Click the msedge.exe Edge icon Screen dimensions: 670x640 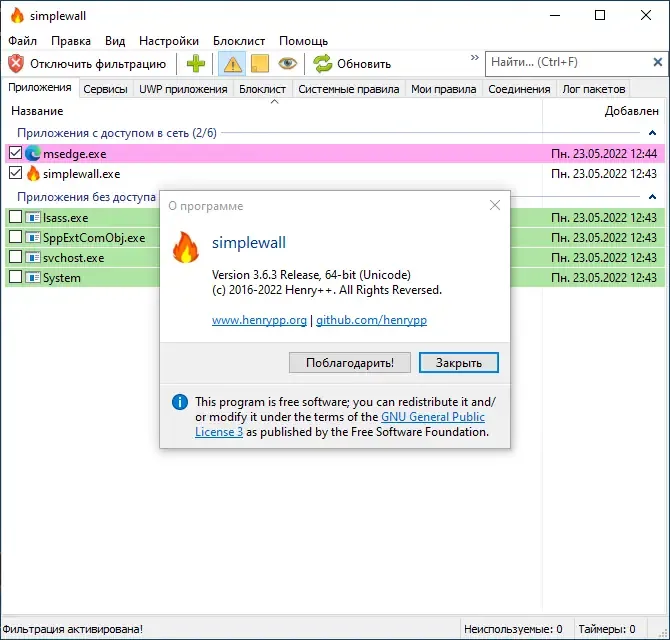coord(32,153)
